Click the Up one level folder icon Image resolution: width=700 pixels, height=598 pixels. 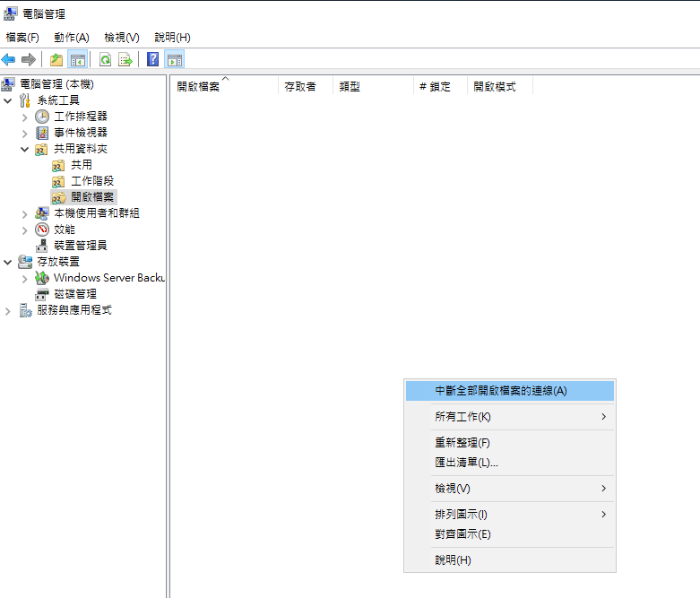click(56, 59)
